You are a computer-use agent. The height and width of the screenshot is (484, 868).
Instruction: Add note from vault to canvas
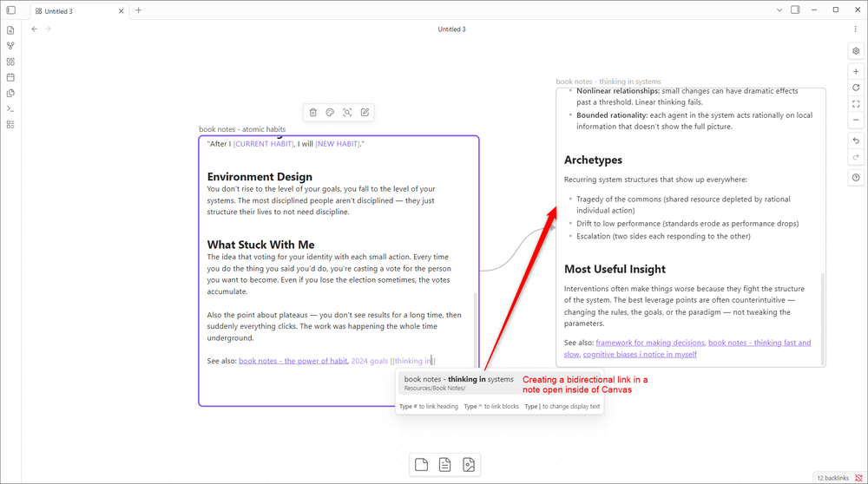coord(445,465)
